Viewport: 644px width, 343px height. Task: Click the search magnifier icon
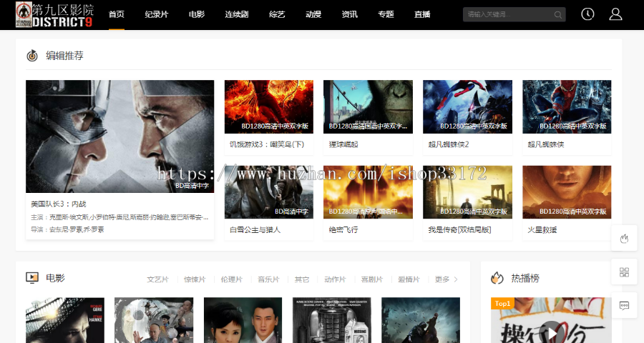(x=557, y=15)
